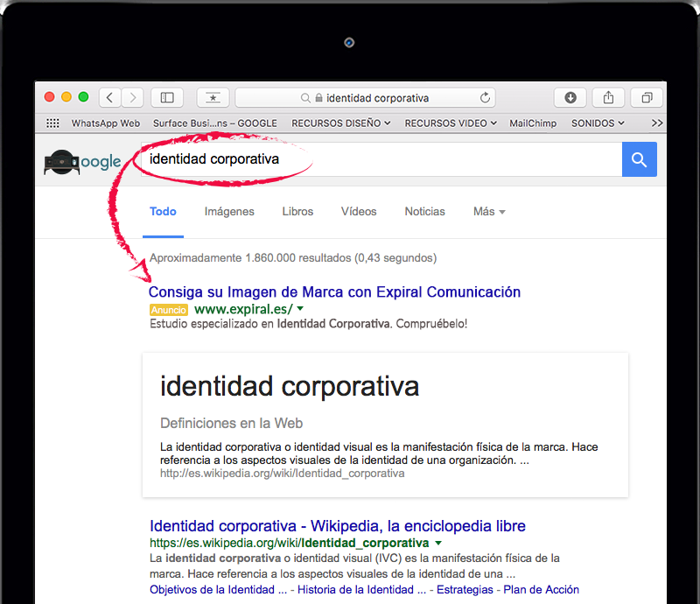Click the large identidad corporativa definition title

290,386
